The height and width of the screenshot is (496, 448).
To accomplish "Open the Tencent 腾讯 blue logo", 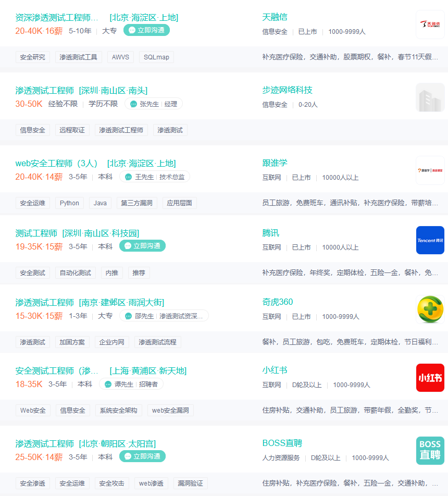I will click(x=430, y=240).
